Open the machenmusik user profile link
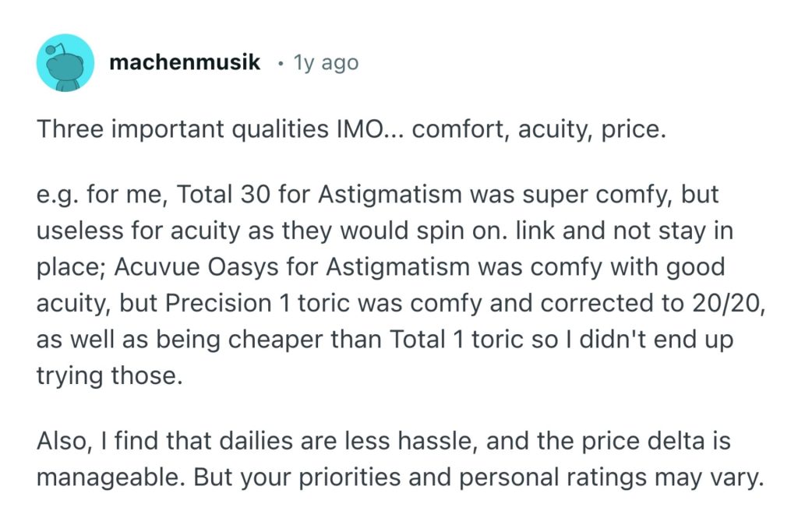The width and height of the screenshot is (798, 532). coord(185,63)
